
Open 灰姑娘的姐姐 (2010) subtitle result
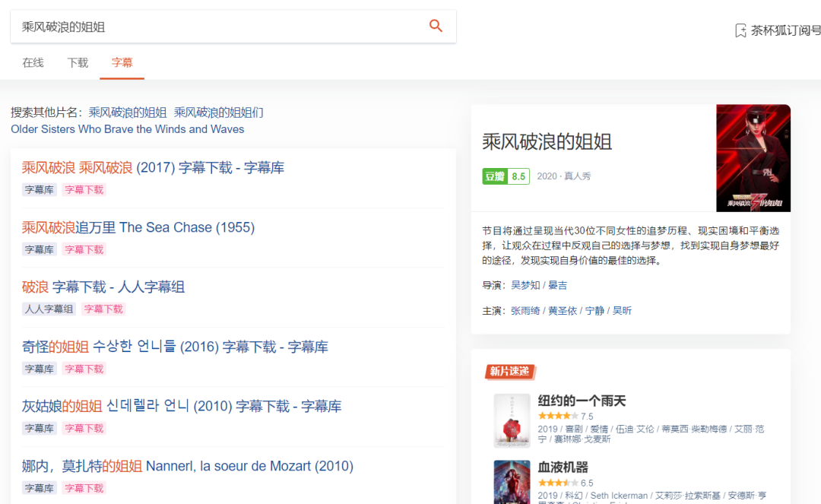[182, 406]
